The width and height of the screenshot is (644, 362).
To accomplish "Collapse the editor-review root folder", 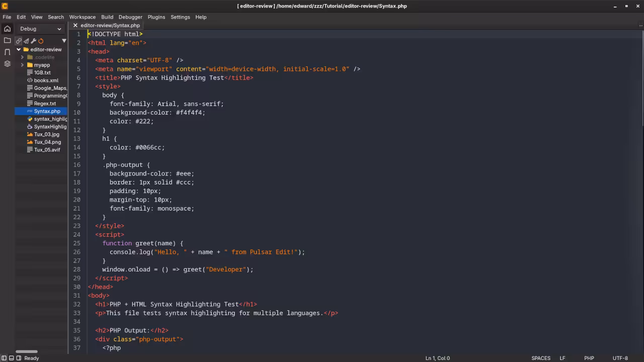I will (x=19, y=49).
